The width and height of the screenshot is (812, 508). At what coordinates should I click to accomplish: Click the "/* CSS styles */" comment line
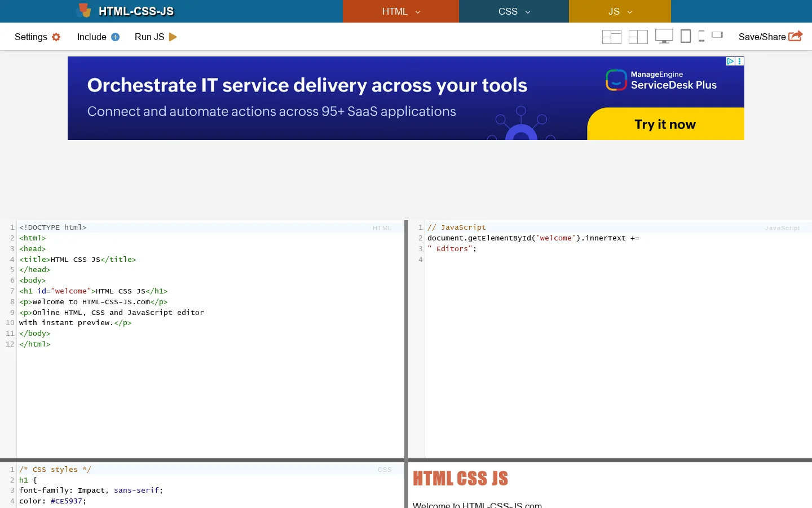pos(55,470)
